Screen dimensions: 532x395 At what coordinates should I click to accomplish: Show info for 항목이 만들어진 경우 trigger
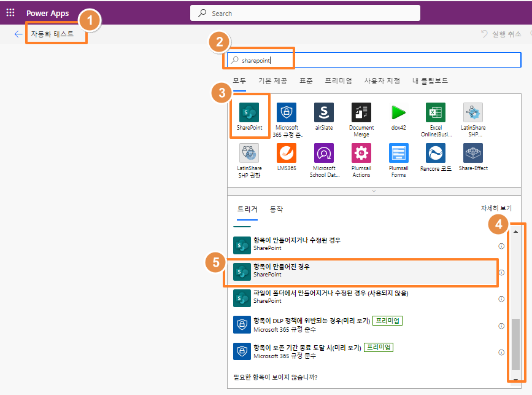pyautogui.click(x=501, y=272)
